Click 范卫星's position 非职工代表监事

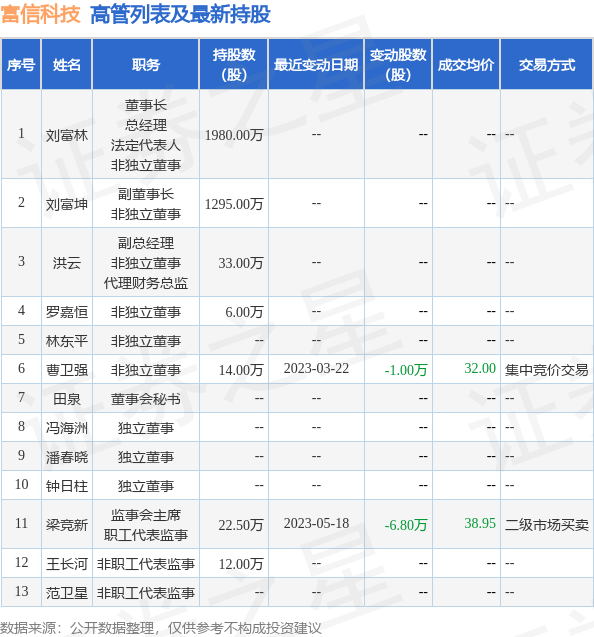146,593
